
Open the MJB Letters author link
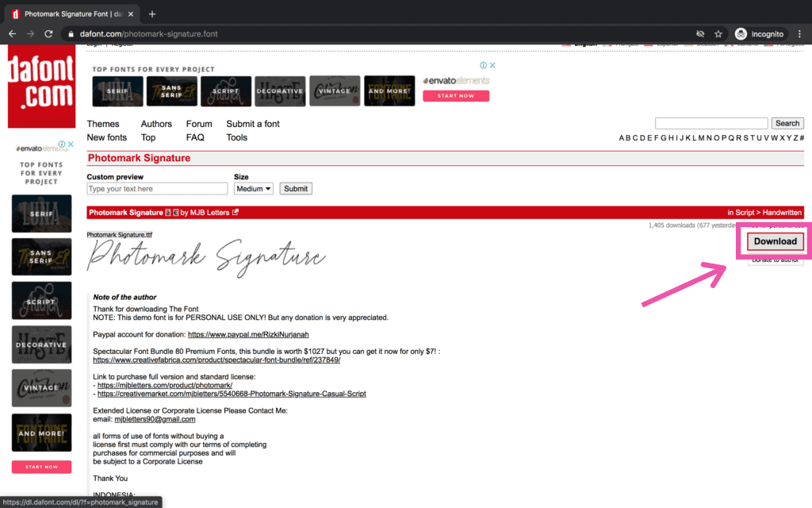209,213
